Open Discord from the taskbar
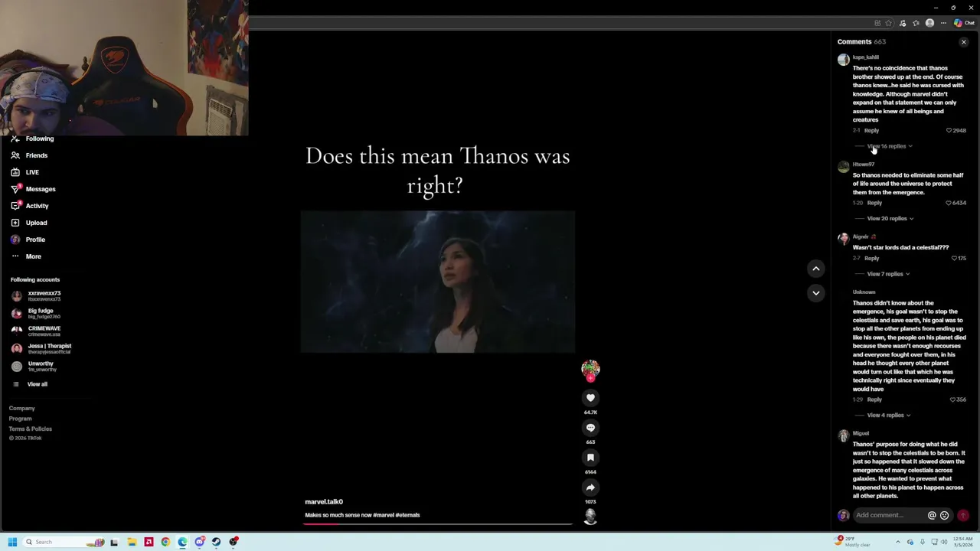980x551 pixels. pos(199,542)
